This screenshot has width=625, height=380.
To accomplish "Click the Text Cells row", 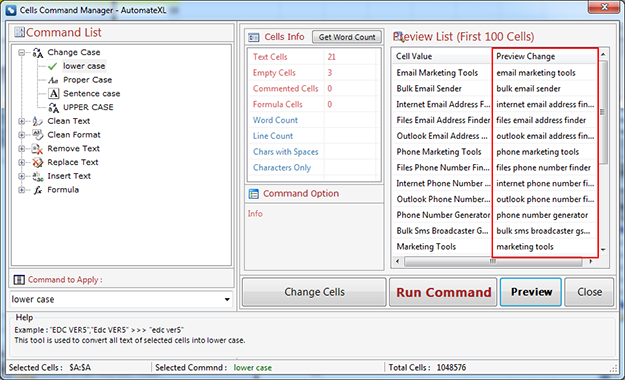I will (x=313, y=57).
